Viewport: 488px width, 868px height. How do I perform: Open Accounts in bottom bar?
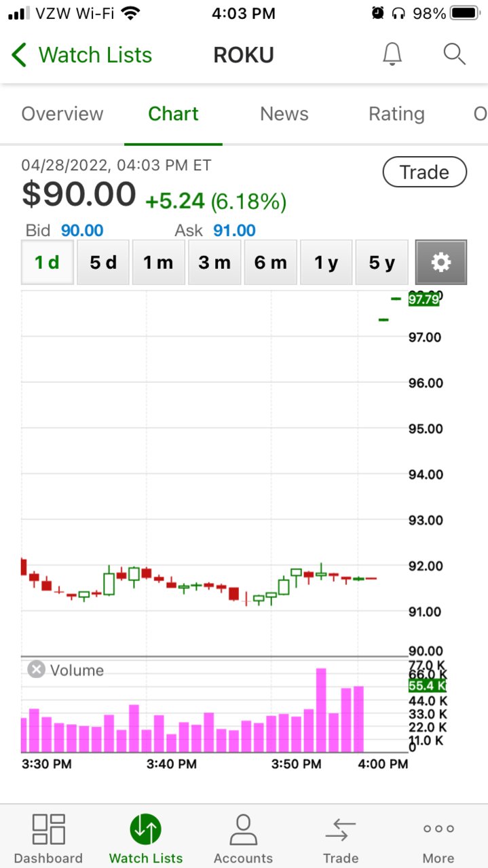[x=243, y=839]
